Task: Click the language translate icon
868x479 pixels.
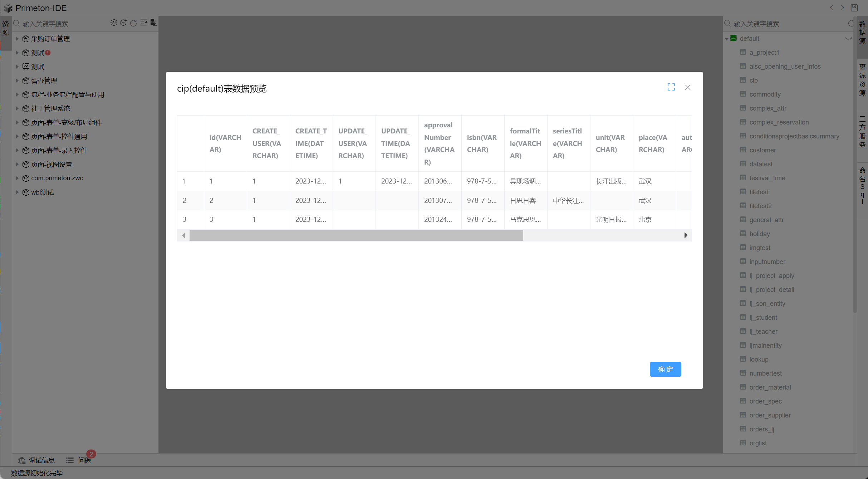Action: click(154, 23)
